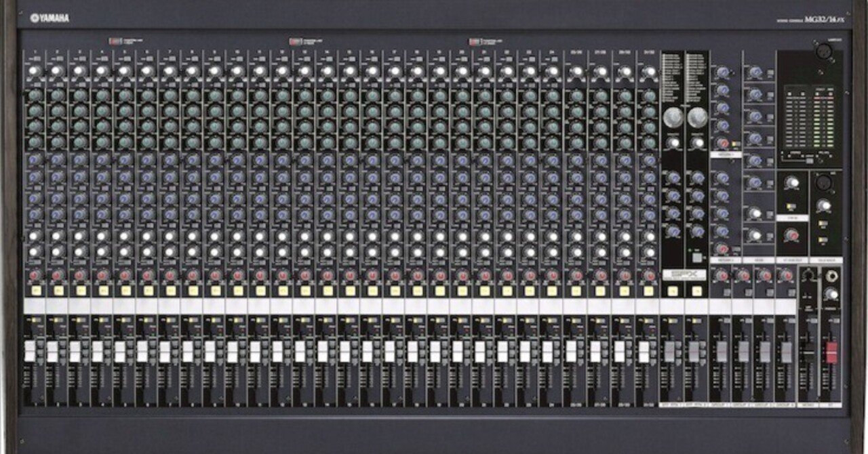Click channel 1 red PAN knob
The width and height of the screenshot is (868, 454).
pyautogui.click(x=35, y=275)
